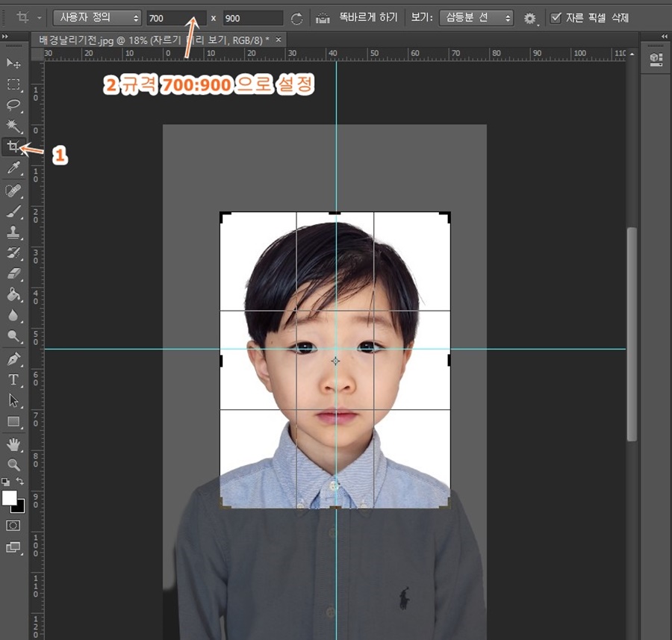Toggle Quick Mask mode
This screenshot has height=640, width=672.
pos(13,526)
